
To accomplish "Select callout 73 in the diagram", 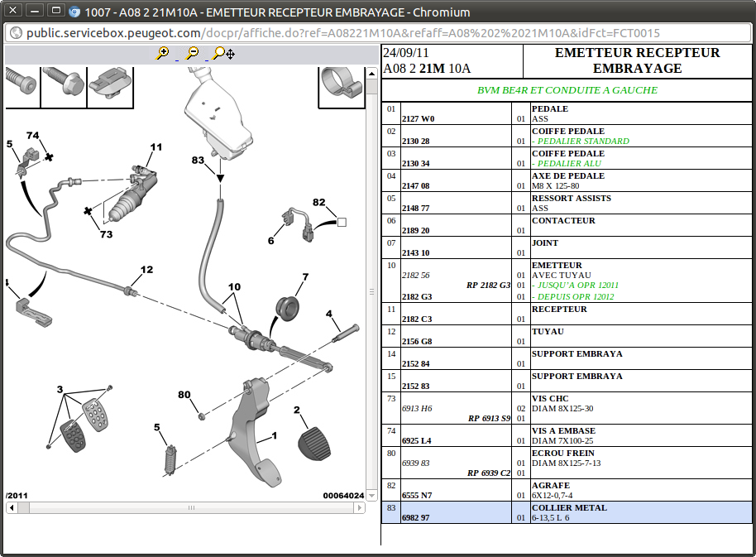I will click(x=106, y=234).
